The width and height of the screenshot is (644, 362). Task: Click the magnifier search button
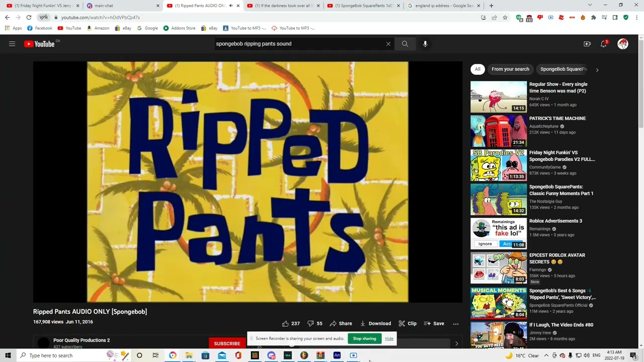click(405, 44)
